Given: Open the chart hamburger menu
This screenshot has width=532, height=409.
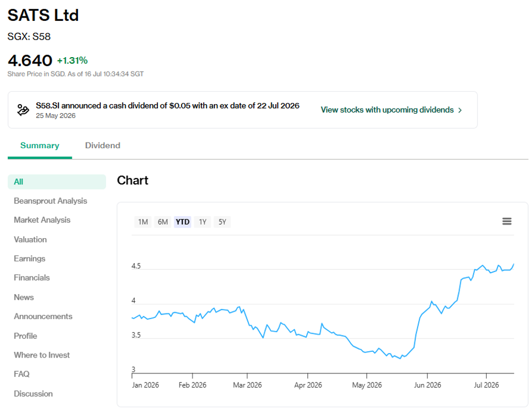Looking at the screenshot, I should point(507,221).
